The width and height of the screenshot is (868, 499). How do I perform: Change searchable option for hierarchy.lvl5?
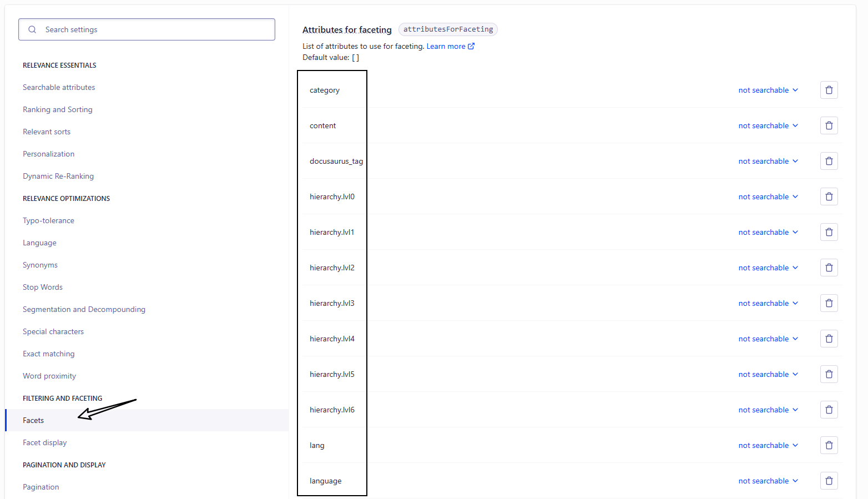(768, 374)
